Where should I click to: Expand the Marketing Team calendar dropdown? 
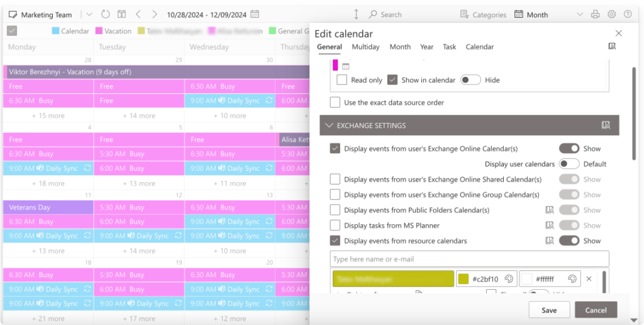click(88, 14)
